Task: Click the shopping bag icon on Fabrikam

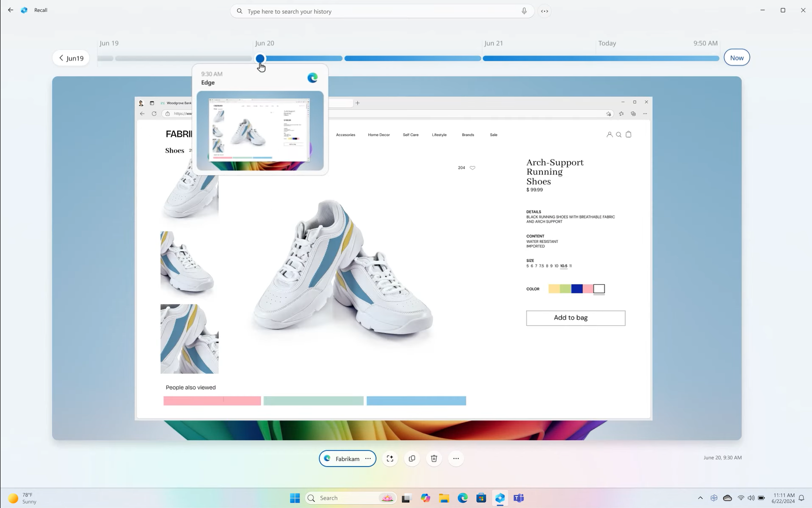Action: [629, 135]
